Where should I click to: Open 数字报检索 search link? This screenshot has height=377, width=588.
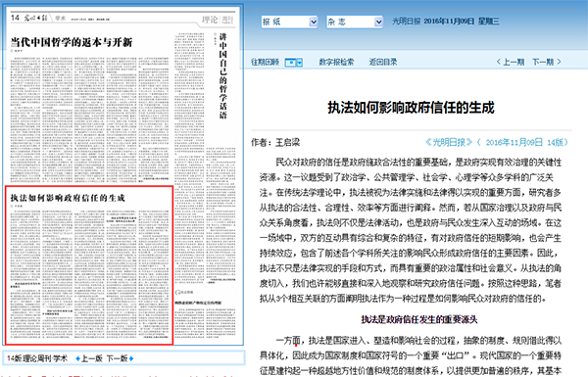pos(336,63)
